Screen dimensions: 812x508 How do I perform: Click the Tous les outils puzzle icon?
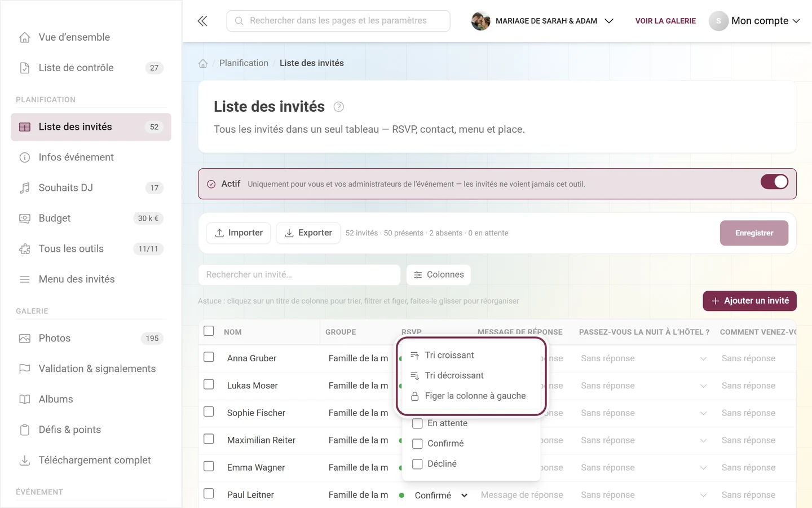[x=25, y=249]
